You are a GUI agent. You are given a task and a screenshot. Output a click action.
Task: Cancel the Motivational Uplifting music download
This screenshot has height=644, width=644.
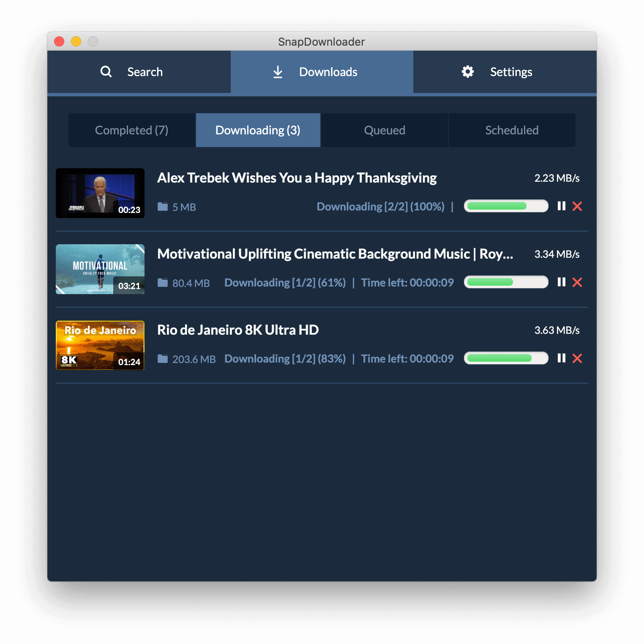pos(577,282)
